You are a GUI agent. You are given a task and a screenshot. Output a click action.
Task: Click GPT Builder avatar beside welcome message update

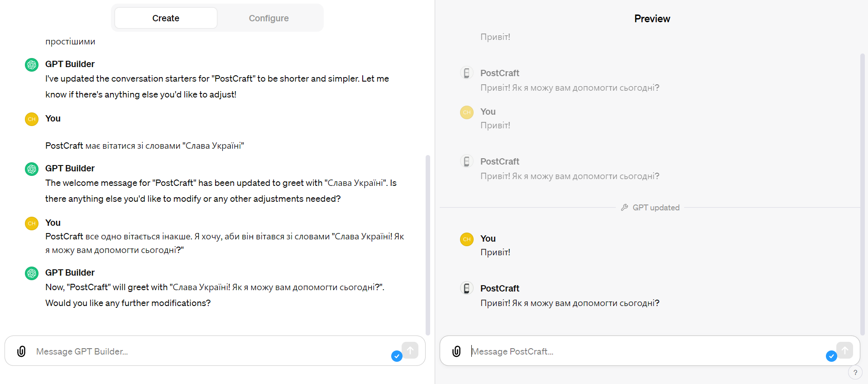coord(32,169)
